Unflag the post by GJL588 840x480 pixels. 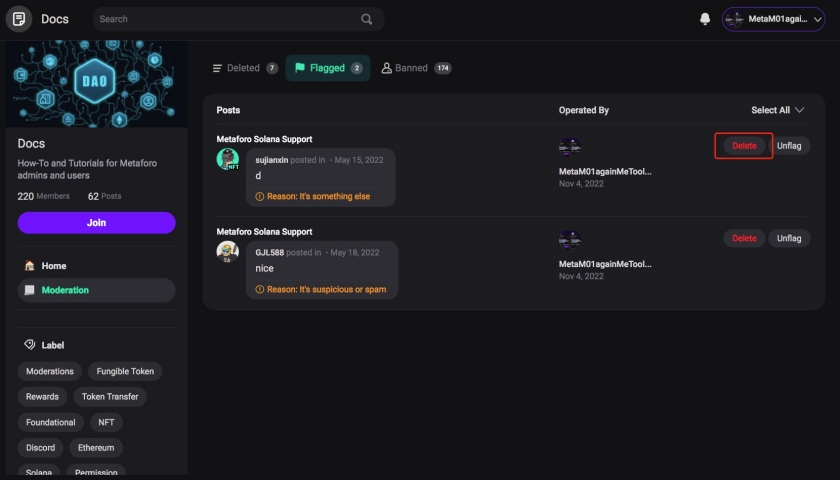[789, 238]
